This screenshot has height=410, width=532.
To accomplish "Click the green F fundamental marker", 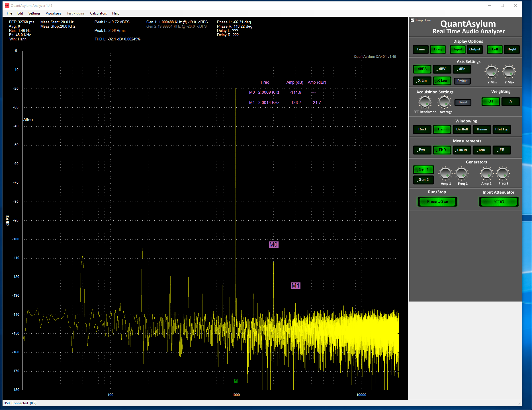I will pyautogui.click(x=236, y=381).
